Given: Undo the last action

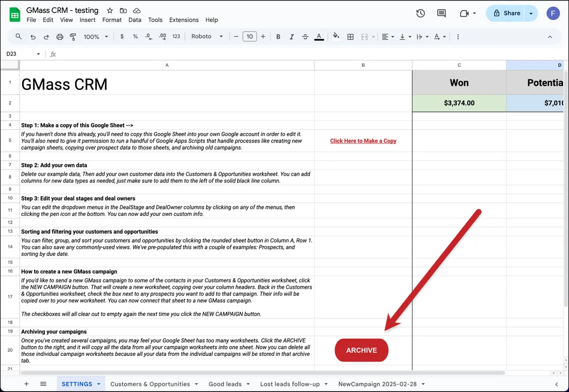Looking at the screenshot, I should [x=33, y=36].
